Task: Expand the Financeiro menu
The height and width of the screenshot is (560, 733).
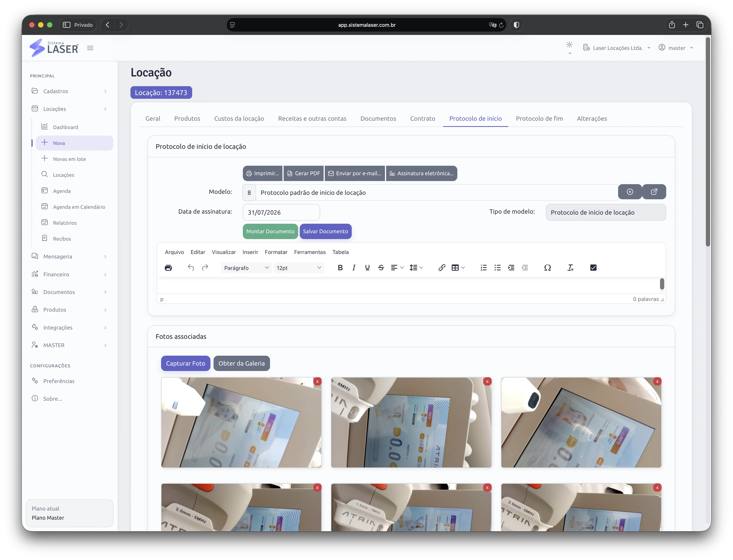Action: (x=70, y=274)
